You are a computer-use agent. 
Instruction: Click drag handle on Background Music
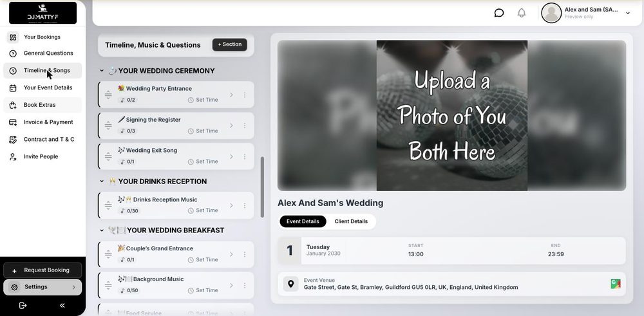coord(108,285)
